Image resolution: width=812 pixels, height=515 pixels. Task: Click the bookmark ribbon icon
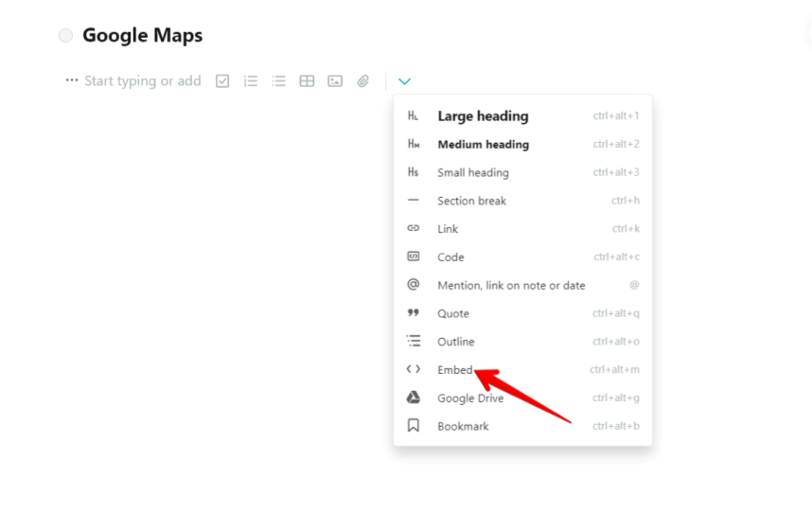click(413, 425)
